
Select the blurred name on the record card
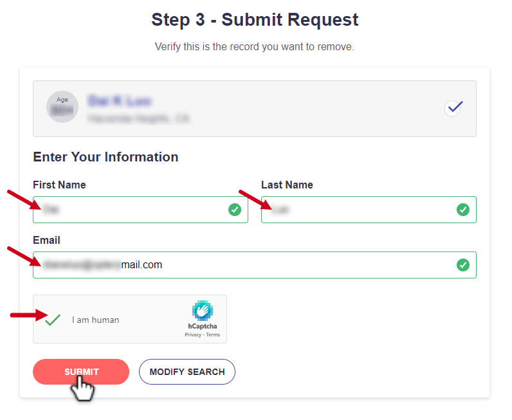pyautogui.click(x=120, y=100)
